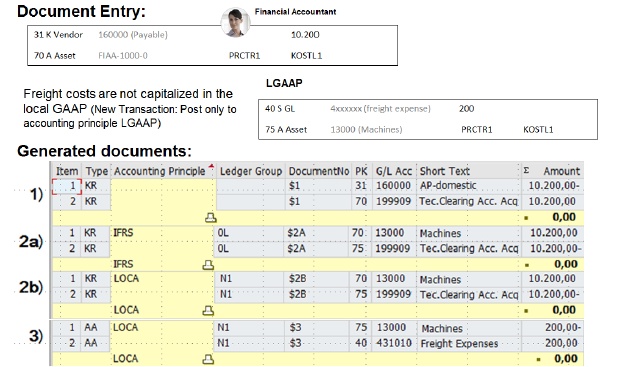The height and width of the screenshot is (367, 632).
Task: Click the sigma total icon in the Amount header
Action: [x=526, y=170]
